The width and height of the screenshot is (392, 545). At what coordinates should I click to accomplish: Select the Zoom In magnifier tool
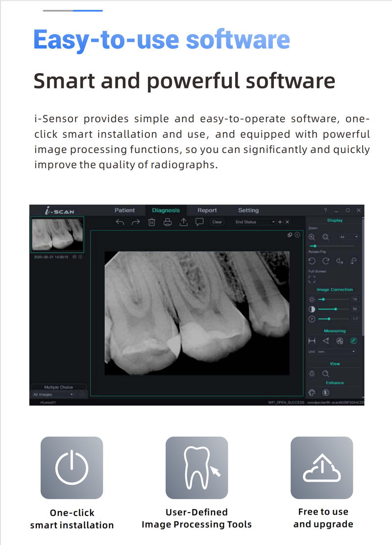pyautogui.click(x=312, y=237)
